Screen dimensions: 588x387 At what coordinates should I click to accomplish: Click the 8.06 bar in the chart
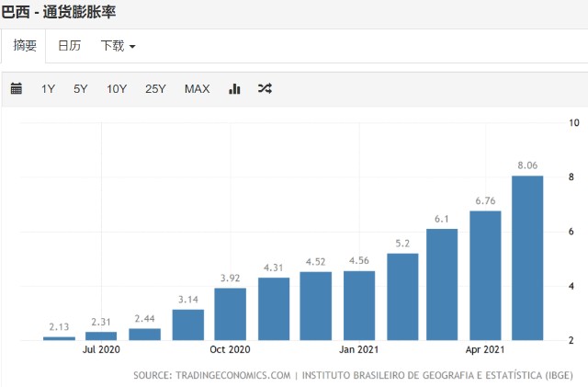click(x=527, y=258)
